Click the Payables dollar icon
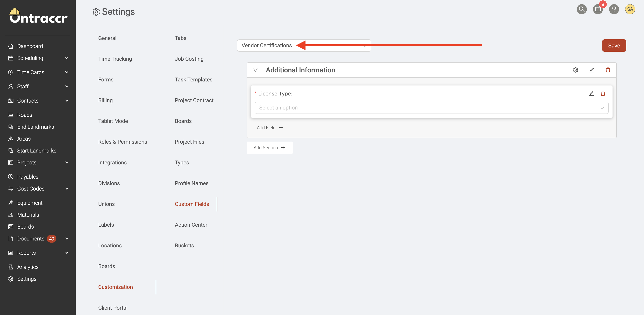 (x=11, y=177)
